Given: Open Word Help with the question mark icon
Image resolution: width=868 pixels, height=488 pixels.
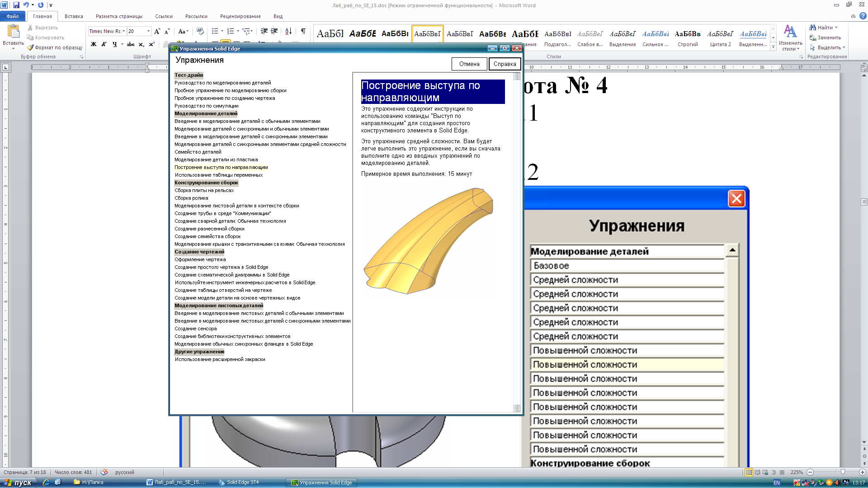Looking at the screenshot, I should (x=863, y=16).
